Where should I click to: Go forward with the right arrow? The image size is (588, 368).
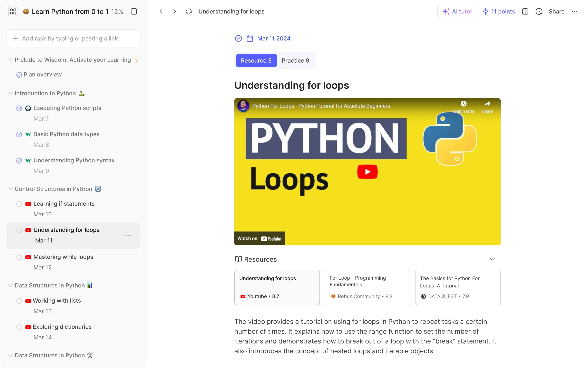click(x=175, y=11)
